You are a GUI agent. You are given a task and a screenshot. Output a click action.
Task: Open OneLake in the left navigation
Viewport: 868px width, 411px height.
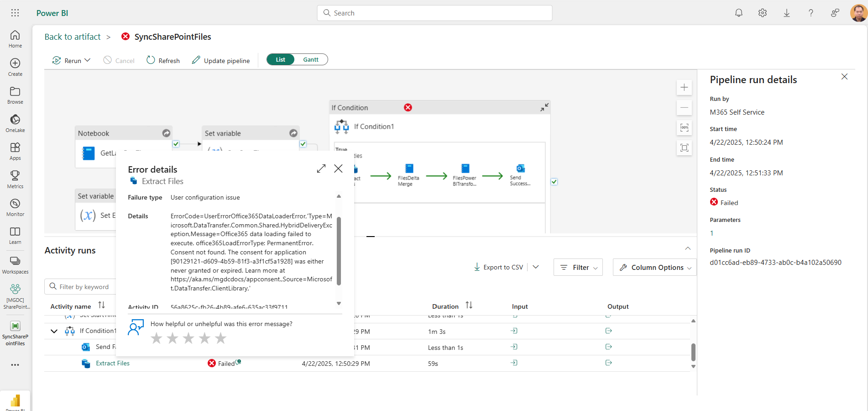(15, 123)
